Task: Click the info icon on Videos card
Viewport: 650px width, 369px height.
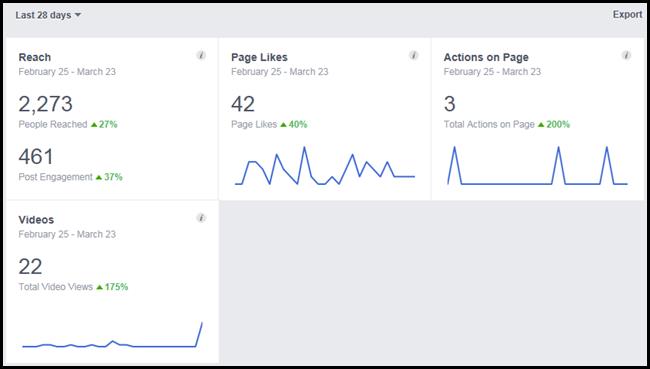Action: click(x=201, y=218)
